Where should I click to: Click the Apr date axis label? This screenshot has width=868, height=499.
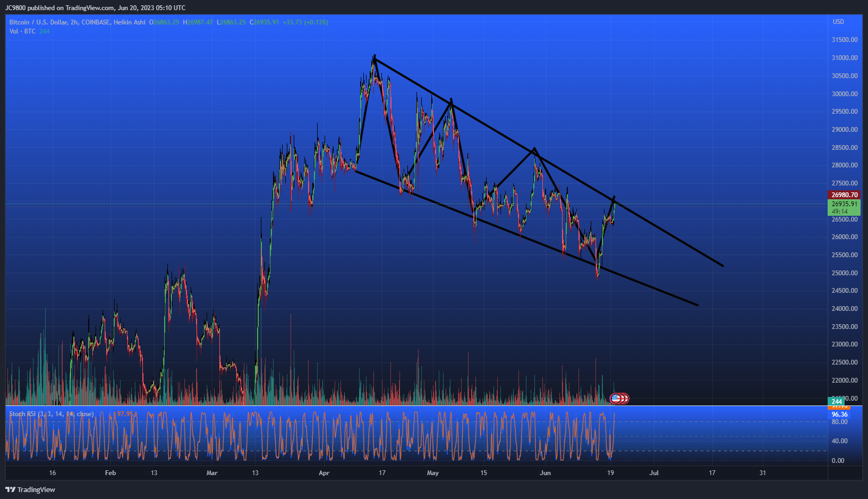(x=324, y=473)
